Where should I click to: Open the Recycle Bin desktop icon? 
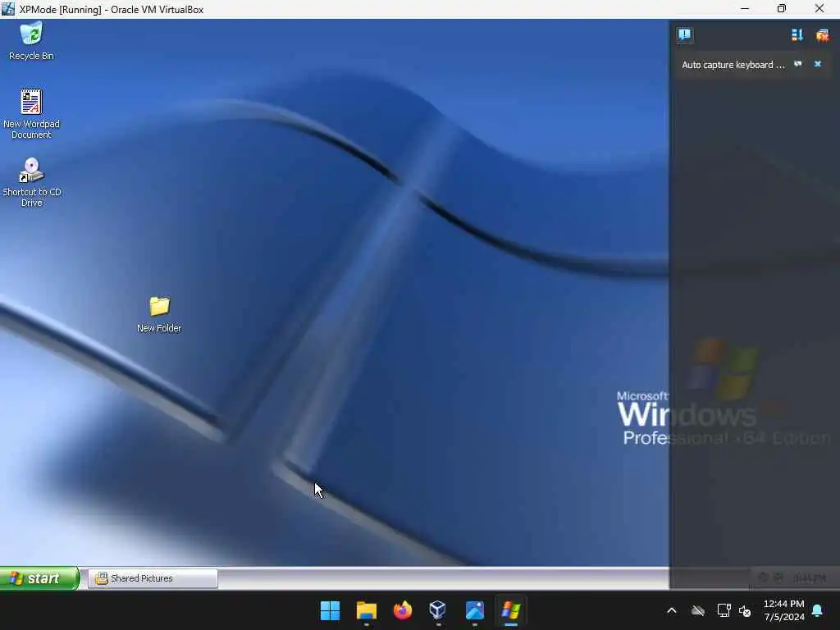31,41
